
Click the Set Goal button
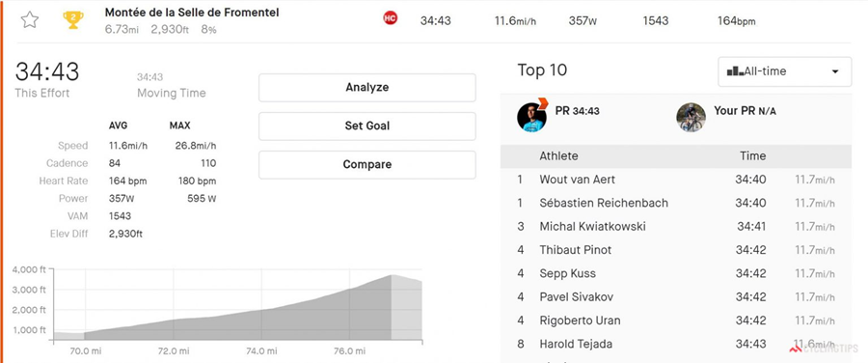click(367, 126)
